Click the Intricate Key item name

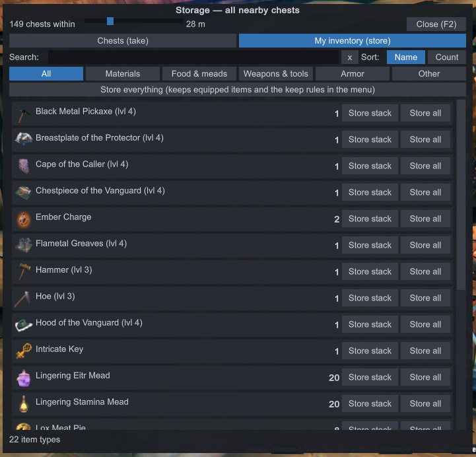(x=59, y=349)
